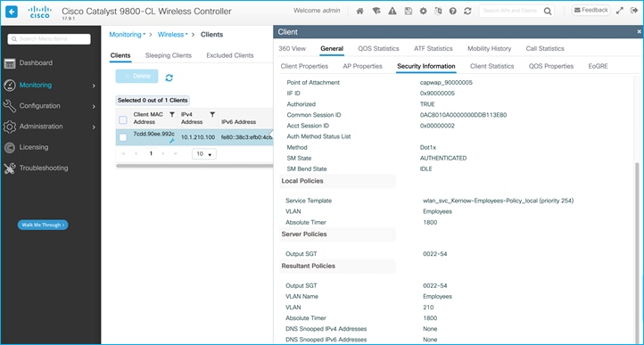
Task: Switch to the 360 View tab
Action: (x=292, y=48)
